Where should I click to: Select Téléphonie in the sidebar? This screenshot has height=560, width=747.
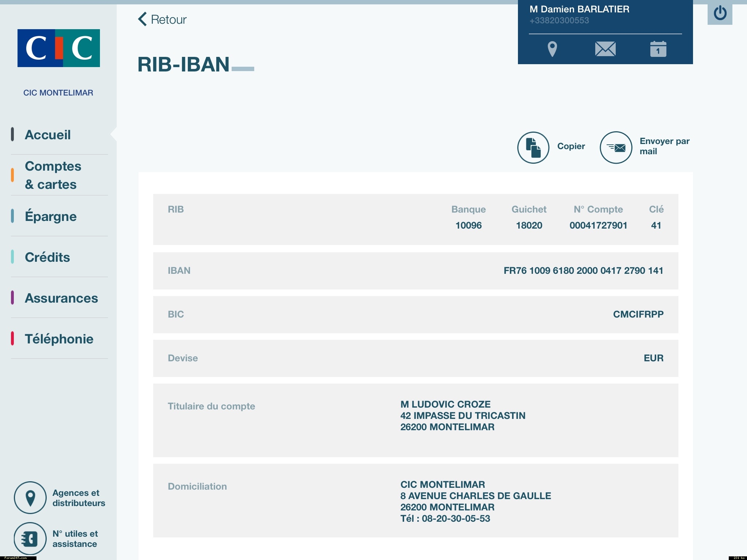point(59,339)
